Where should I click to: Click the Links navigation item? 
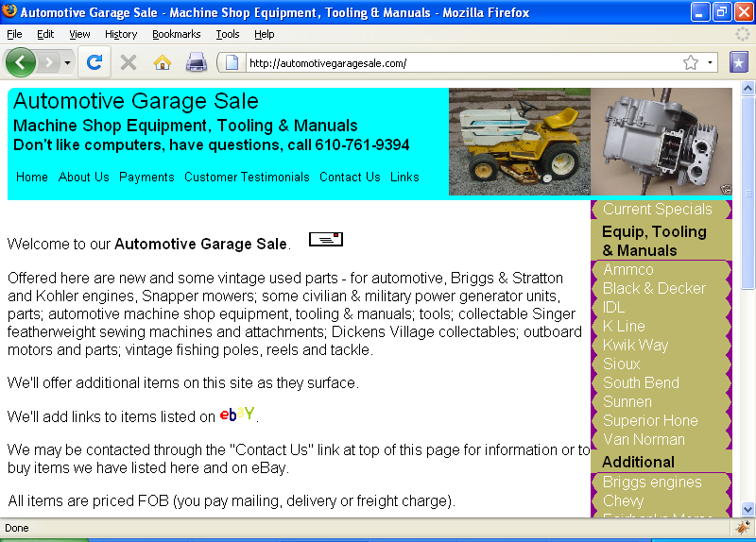404,177
